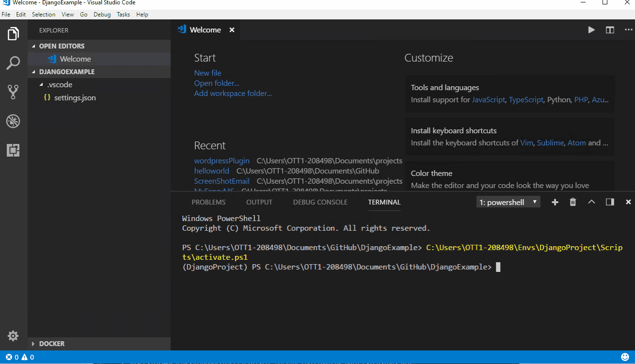The image size is (635, 364).
Task: Toggle the panel position icon
Action: 610,202
